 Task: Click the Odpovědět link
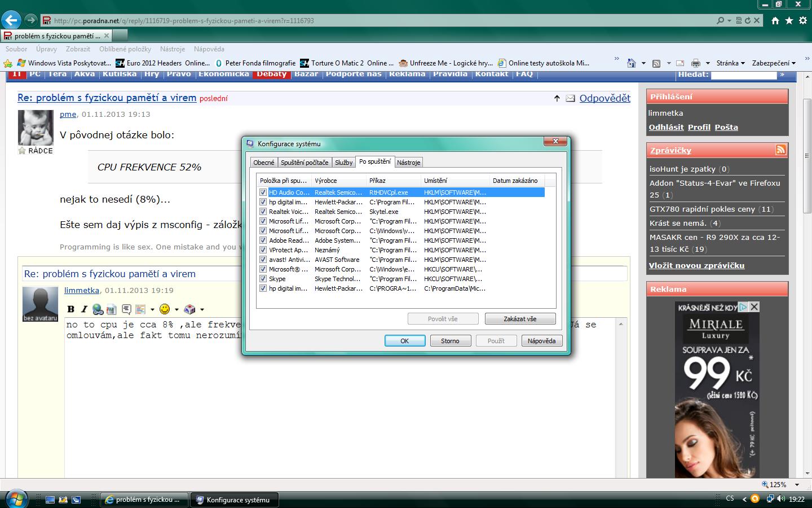[x=605, y=98]
